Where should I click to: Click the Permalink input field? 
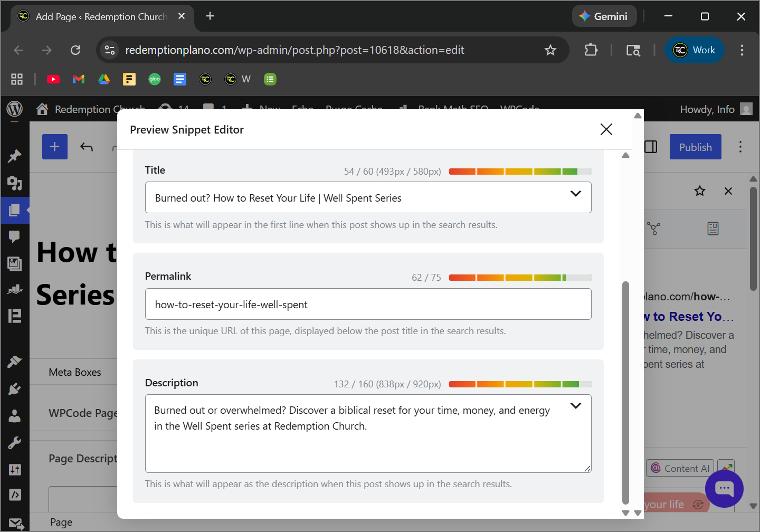[368, 305]
